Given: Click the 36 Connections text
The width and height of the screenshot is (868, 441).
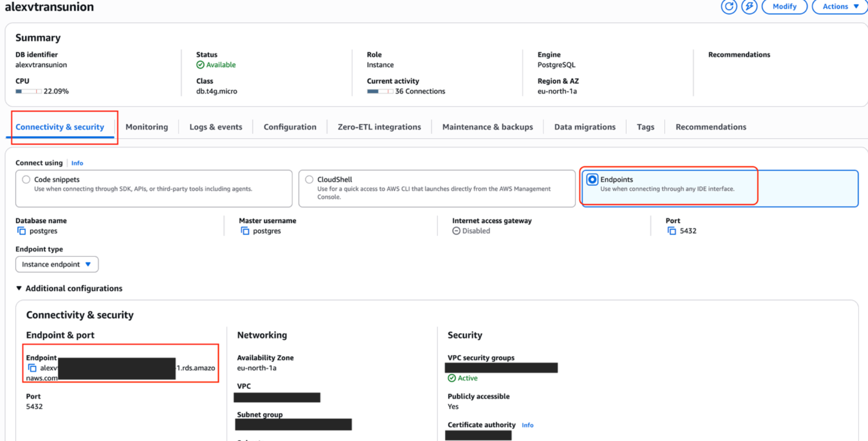Looking at the screenshot, I should click(x=420, y=91).
